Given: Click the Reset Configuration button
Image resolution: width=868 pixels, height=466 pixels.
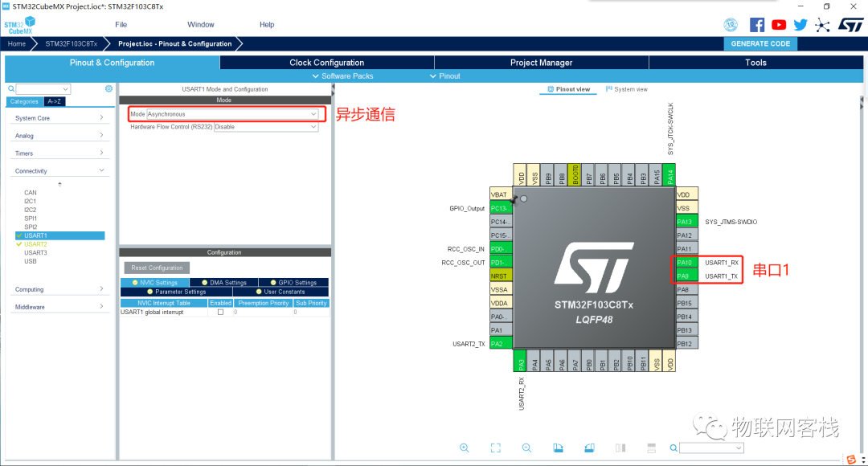Looking at the screenshot, I should pyautogui.click(x=157, y=268).
